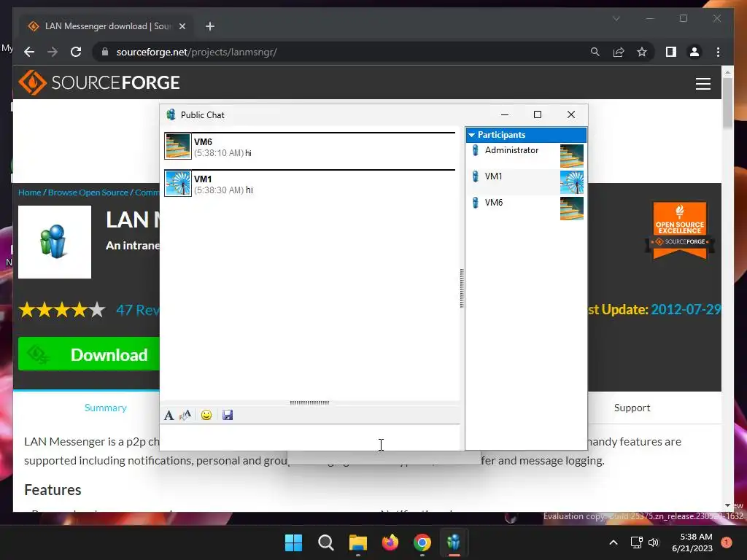
Task: Open a new Chrome tab
Action: click(210, 26)
